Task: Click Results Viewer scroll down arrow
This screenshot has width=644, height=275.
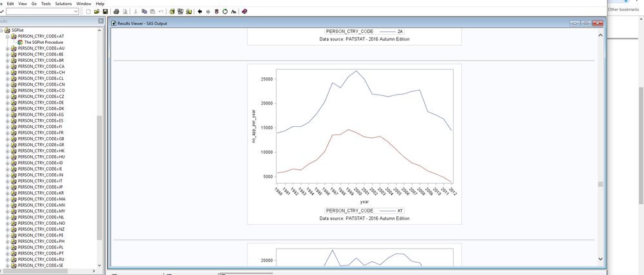Action: [601, 259]
